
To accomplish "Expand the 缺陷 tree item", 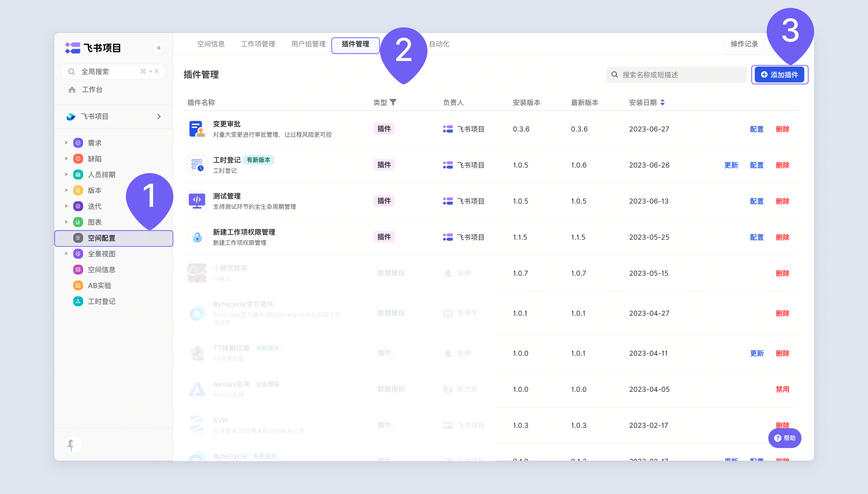I will pos(66,159).
